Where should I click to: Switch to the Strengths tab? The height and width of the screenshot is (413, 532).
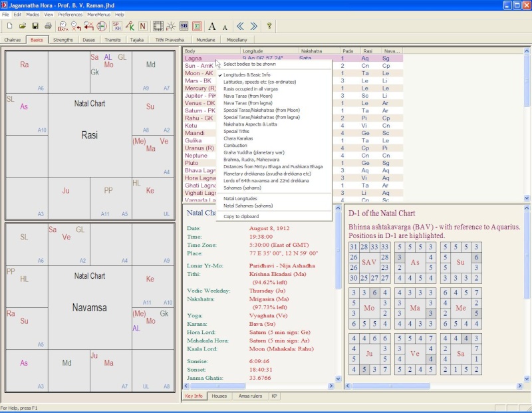pos(63,40)
